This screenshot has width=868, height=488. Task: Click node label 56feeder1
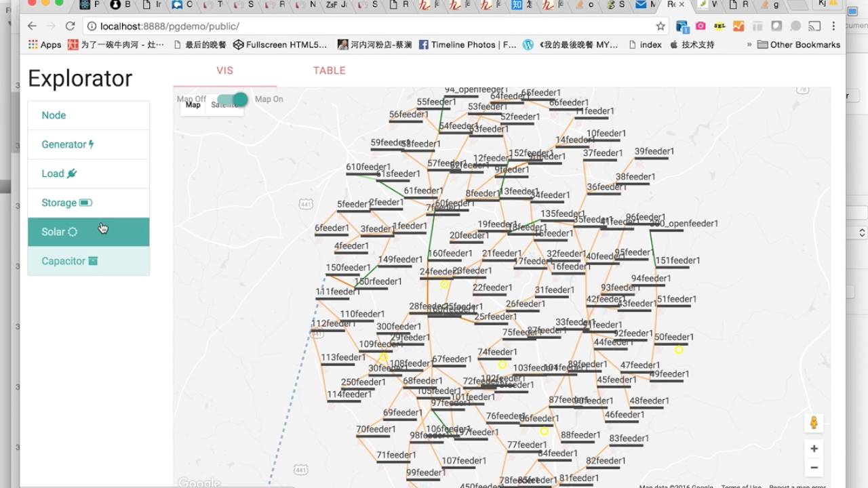[408, 115]
